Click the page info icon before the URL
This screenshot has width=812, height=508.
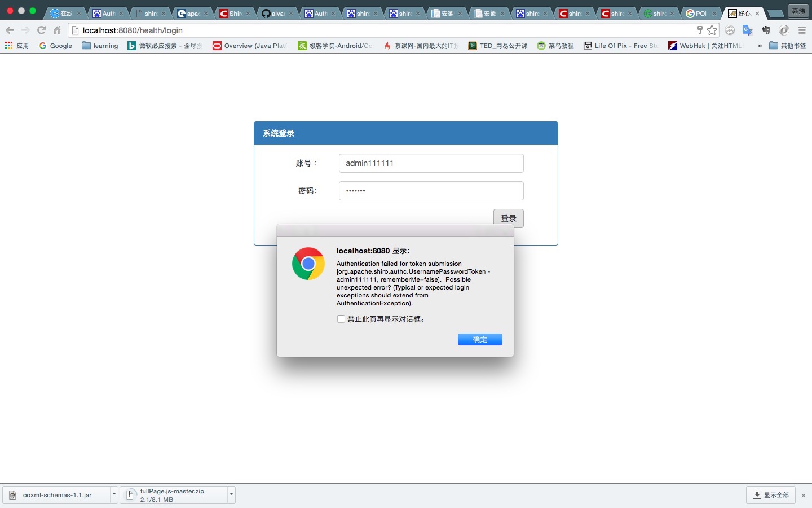click(x=76, y=30)
